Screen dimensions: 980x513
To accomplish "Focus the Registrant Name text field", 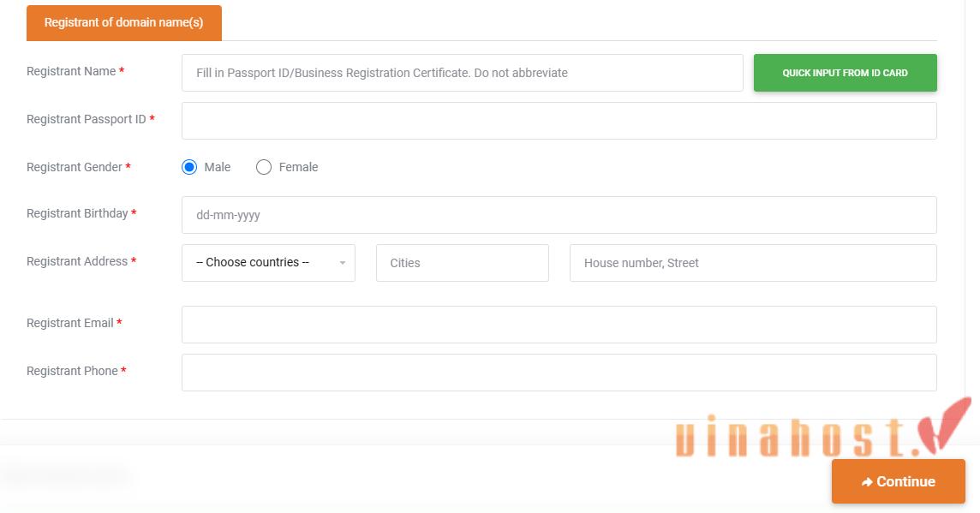I will (x=462, y=73).
